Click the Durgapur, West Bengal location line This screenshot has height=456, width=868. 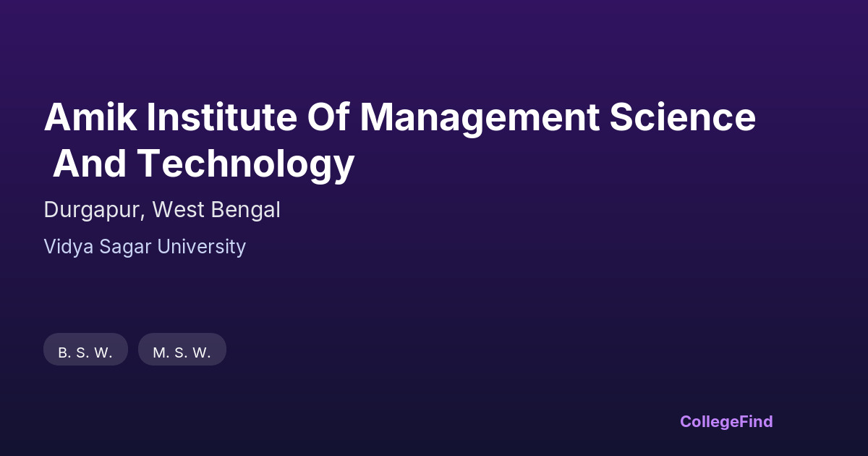[162, 210]
